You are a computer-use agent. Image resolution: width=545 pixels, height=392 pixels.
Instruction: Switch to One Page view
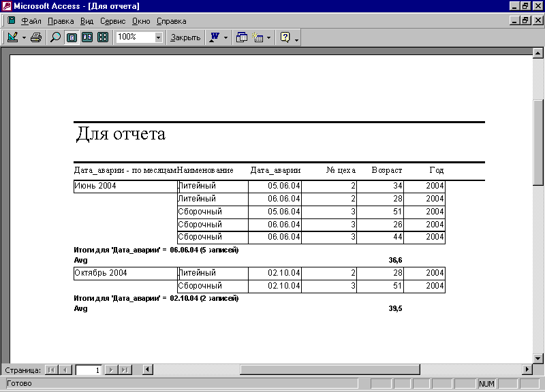72,37
